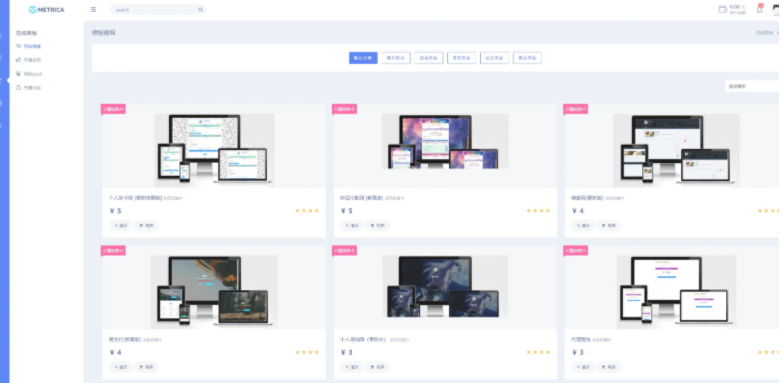This screenshot has width=782, height=383.
Task: Select the highlighted blue category filter button
Action: [363, 58]
